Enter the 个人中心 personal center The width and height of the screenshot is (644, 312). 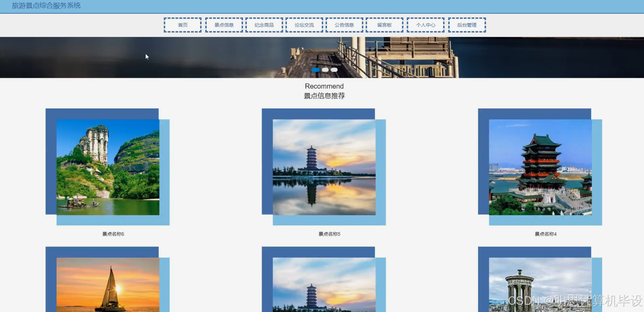[426, 25]
